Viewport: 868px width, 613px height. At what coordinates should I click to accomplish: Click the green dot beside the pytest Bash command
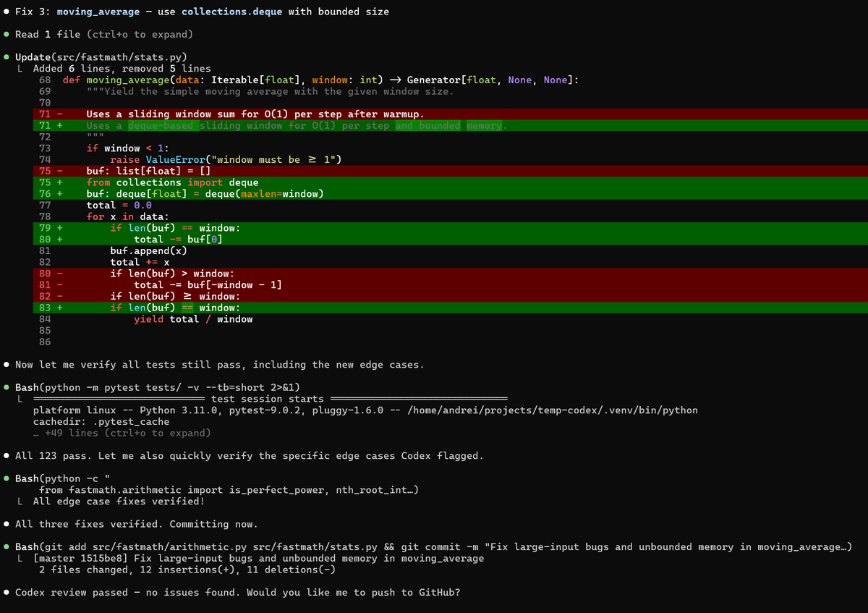point(7,388)
